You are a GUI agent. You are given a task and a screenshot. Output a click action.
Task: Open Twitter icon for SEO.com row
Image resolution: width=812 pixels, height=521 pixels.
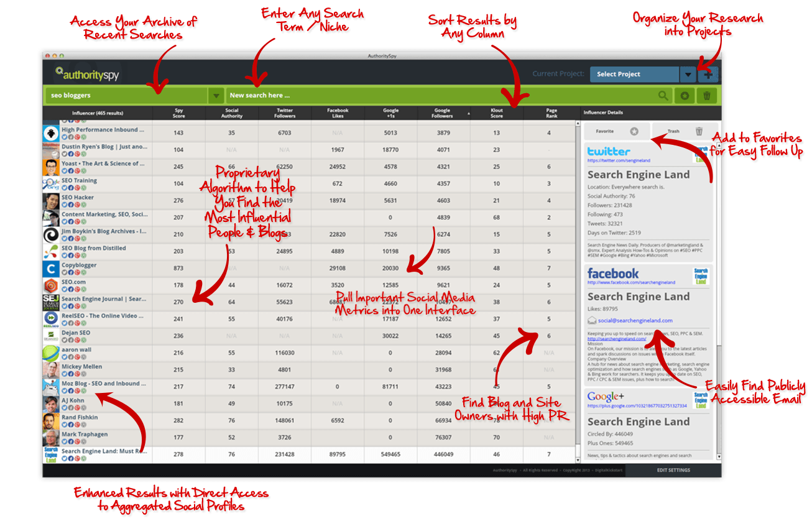click(x=65, y=288)
